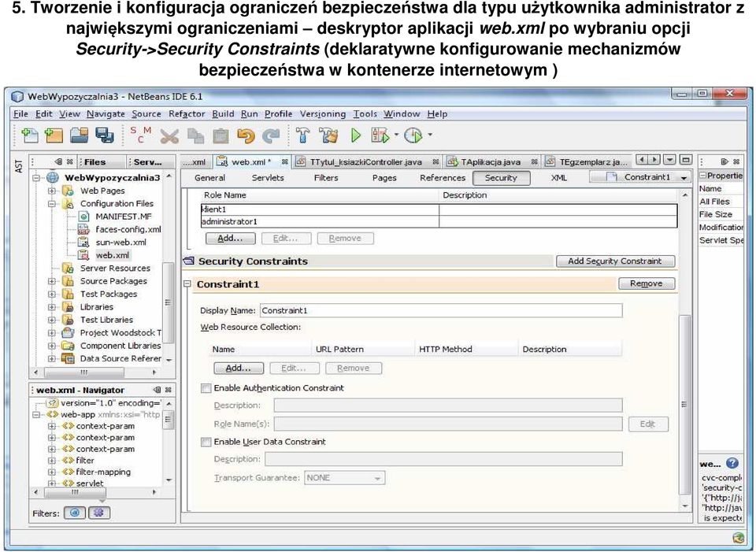Screen dimensions: 756x552
Task: Expand the Libraries tree node
Action: click(x=52, y=307)
